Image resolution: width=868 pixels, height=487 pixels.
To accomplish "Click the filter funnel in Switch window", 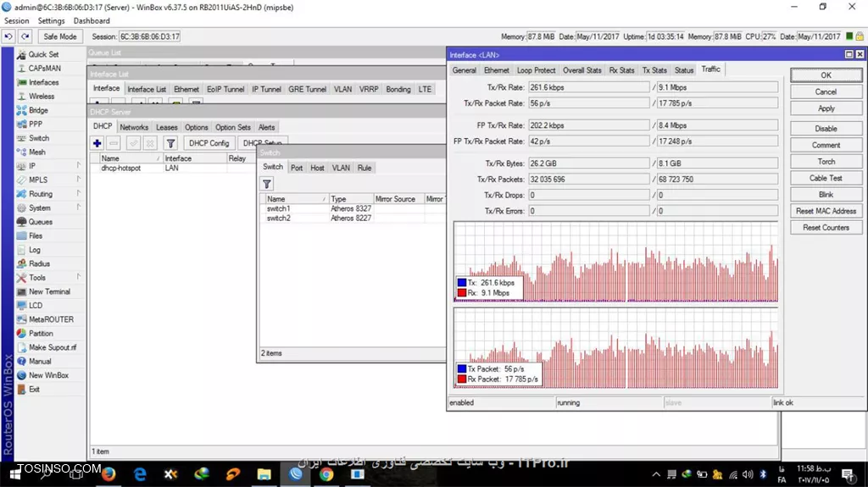I will 267,184.
